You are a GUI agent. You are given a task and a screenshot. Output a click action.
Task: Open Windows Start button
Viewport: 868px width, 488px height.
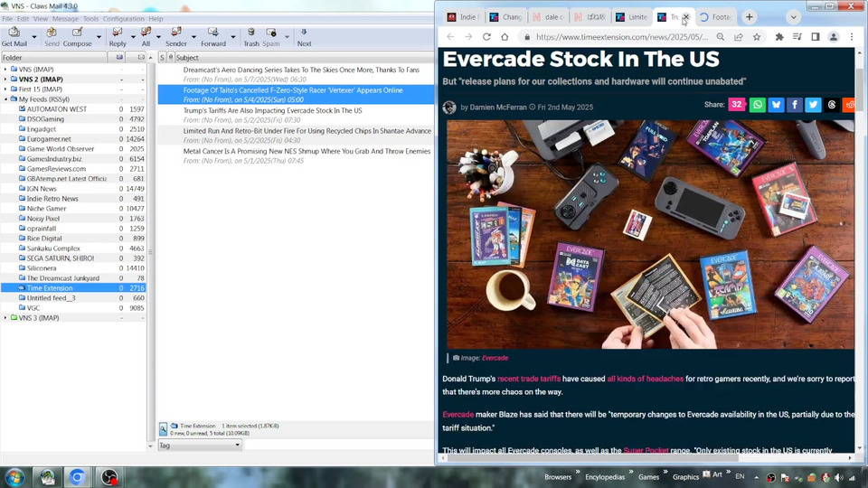click(x=14, y=477)
